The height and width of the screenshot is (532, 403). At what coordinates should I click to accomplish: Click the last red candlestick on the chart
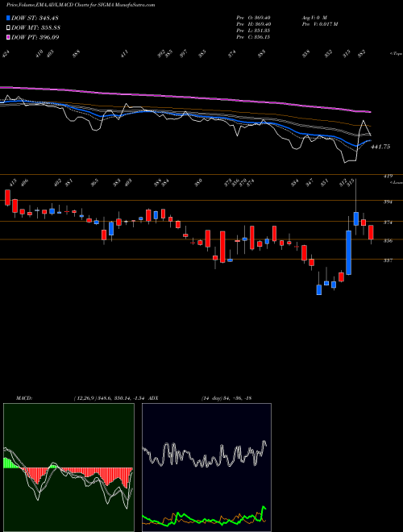tap(371, 232)
